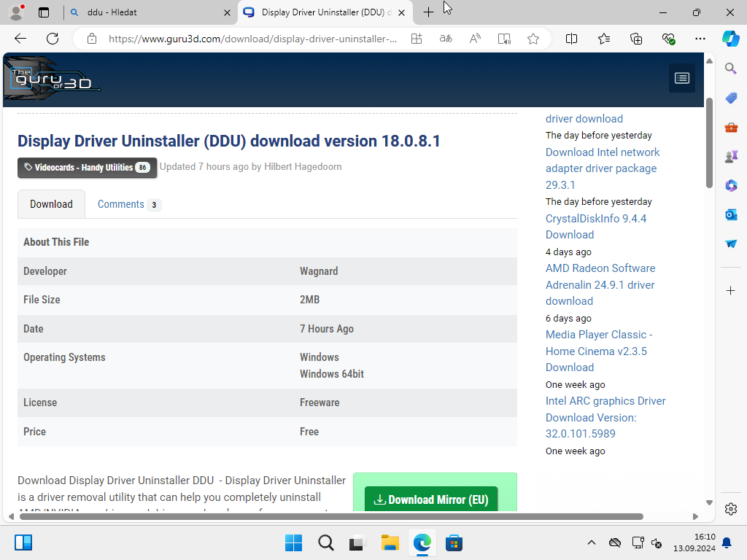747x560 pixels.
Task: Open the tab actions menu button
Action: pyautogui.click(x=44, y=12)
